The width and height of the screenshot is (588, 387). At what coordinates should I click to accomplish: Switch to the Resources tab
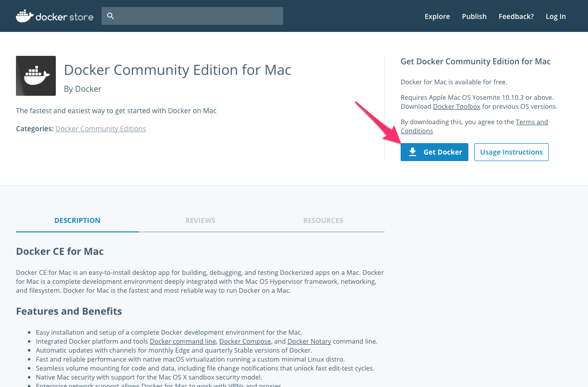[x=323, y=220]
